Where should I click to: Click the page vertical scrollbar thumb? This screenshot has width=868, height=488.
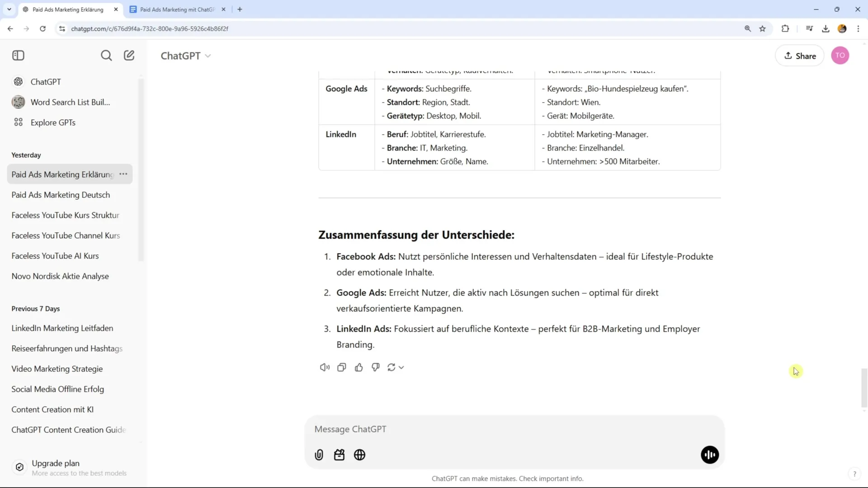pyautogui.click(x=864, y=388)
